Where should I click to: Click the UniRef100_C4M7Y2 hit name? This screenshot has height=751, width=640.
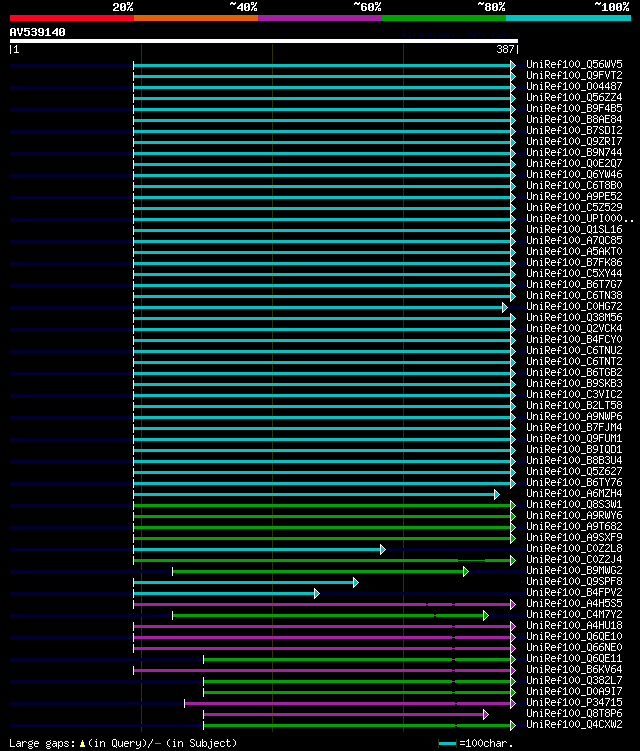[x=574, y=615]
